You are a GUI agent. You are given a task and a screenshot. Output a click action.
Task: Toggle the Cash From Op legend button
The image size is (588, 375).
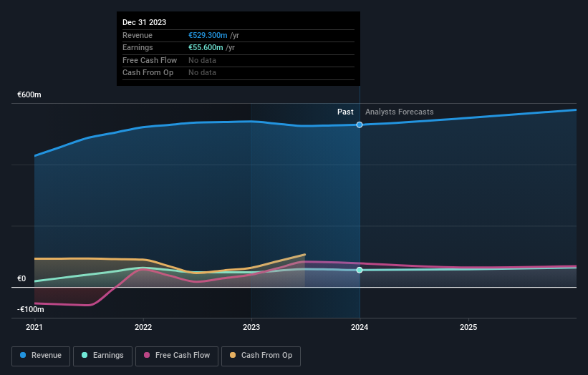(261, 356)
